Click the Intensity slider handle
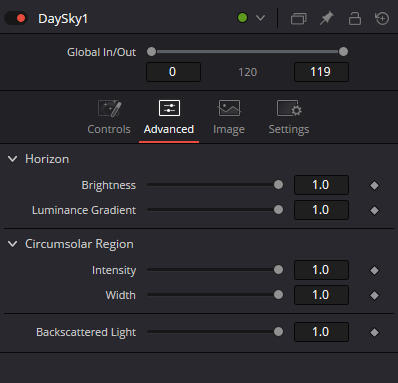This screenshot has height=383, width=398. (x=278, y=270)
